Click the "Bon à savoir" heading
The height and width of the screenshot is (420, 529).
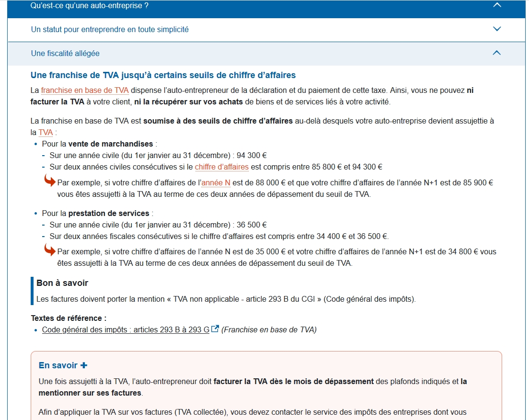[x=62, y=284]
